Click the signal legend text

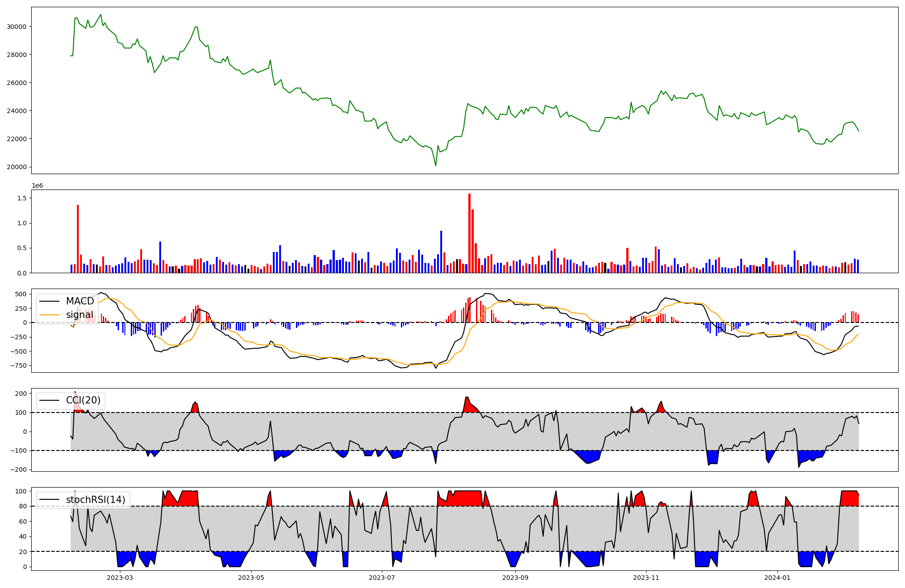click(x=80, y=315)
